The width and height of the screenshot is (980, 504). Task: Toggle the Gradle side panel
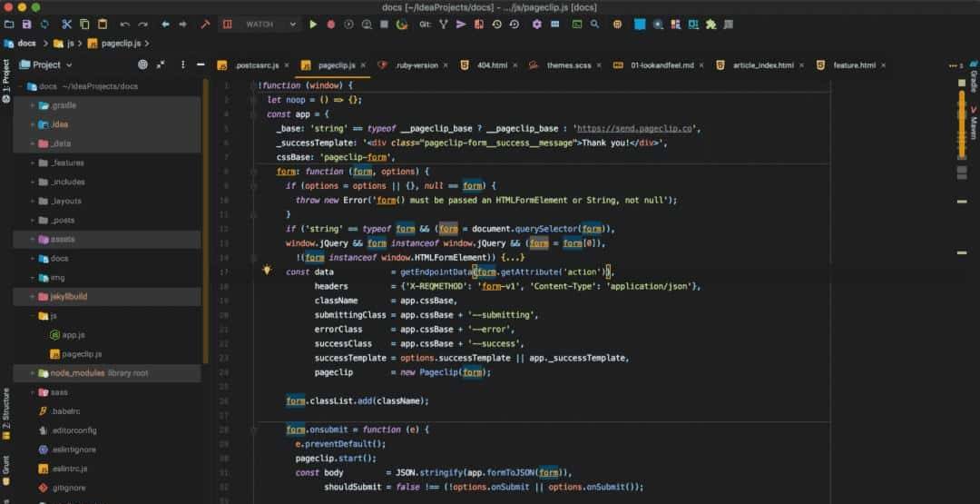point(974,81)
